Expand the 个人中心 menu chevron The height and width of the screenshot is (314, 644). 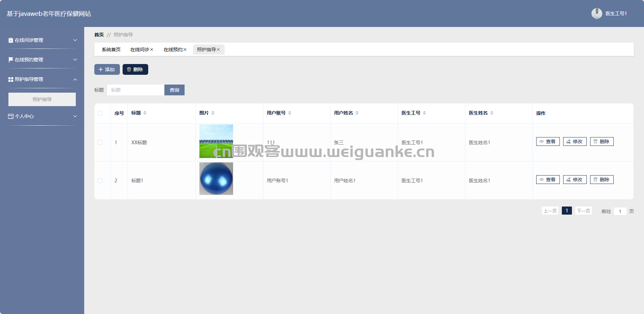pyautogui.click(x=75, y=116)
